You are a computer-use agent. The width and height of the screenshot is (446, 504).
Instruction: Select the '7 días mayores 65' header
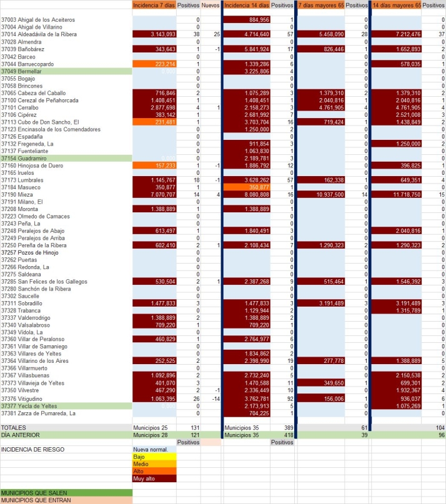click(321, 5)
